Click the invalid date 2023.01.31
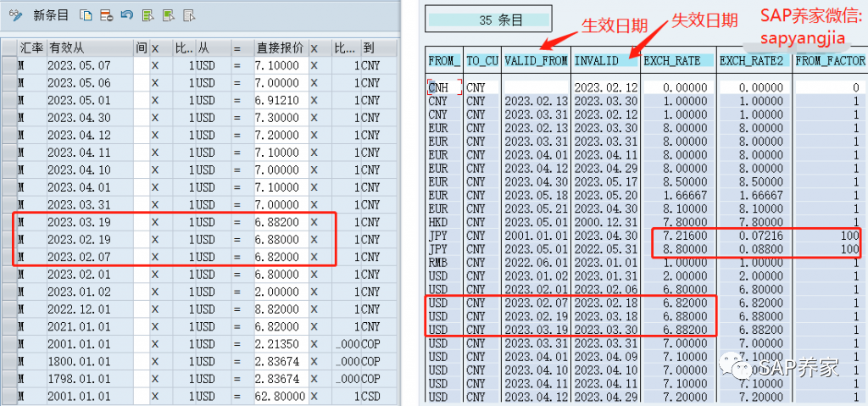This screenshot has width=868, height=406. pos(605,275)
